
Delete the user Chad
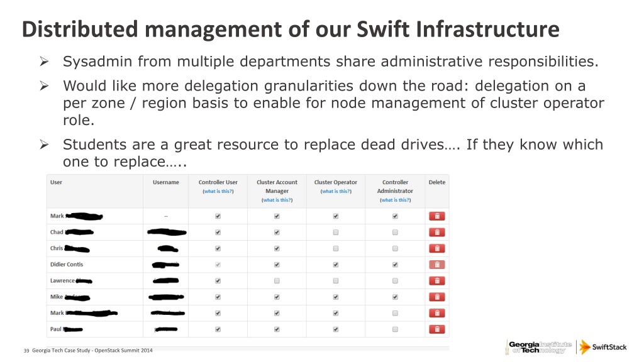pos(436,232)
